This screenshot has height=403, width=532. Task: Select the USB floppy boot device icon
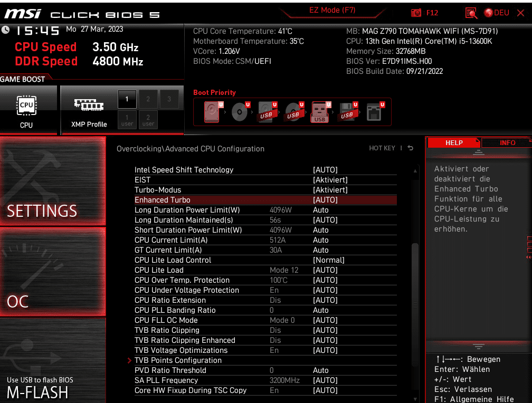pos(347,112)
